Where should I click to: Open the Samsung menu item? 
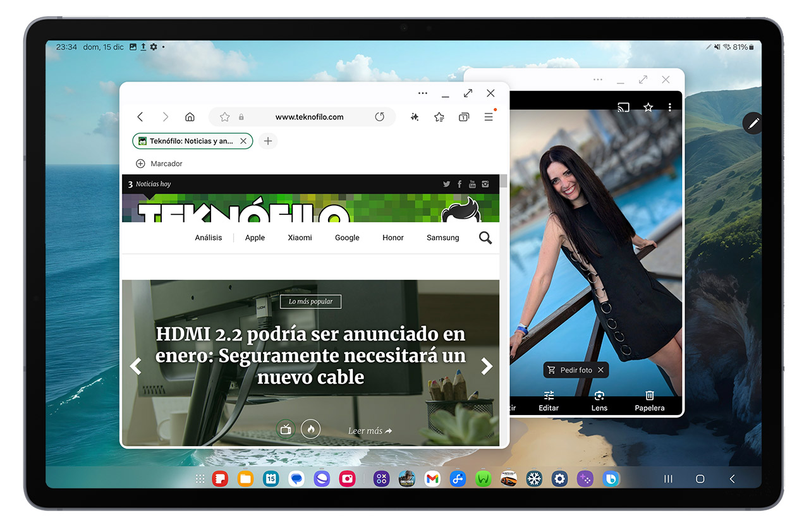pyautogui.click(x=442, y=238)
